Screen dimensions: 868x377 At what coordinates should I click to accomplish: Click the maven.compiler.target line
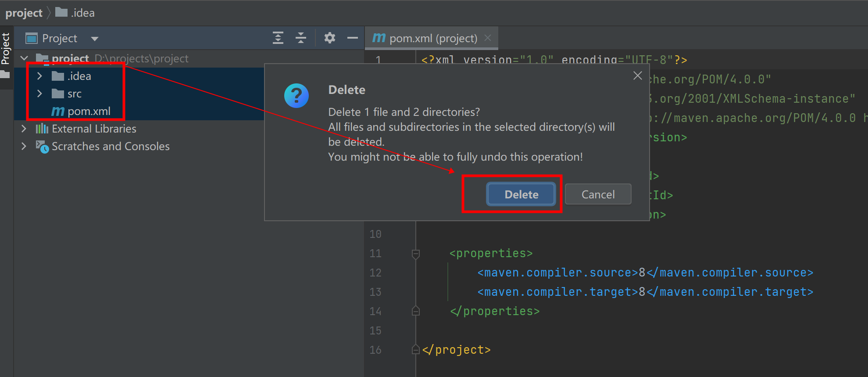[645, 292]
